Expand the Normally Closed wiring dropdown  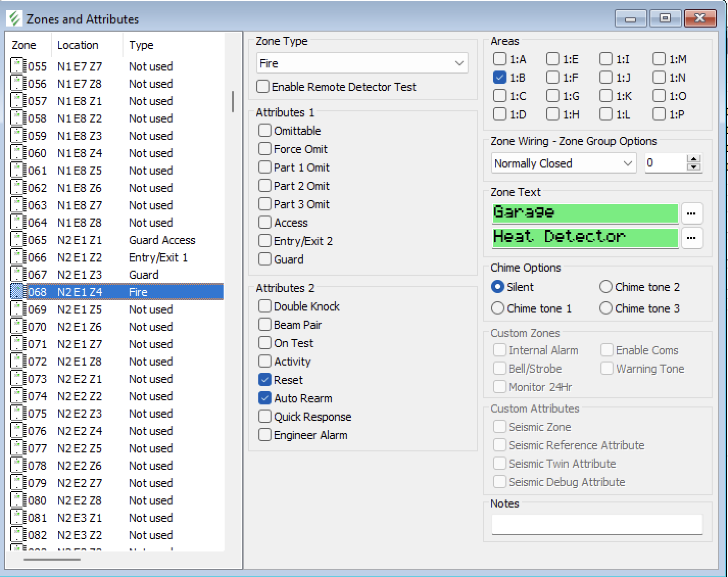[627, 163]
